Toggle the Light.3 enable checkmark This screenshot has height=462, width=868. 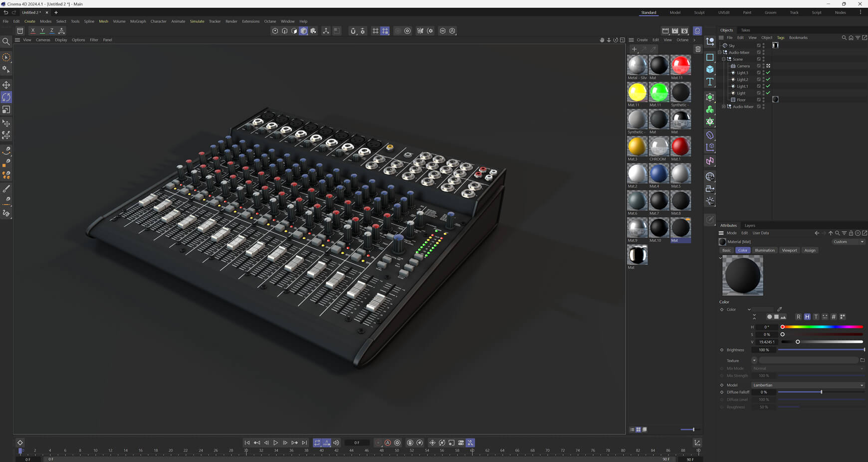[768, 73]
